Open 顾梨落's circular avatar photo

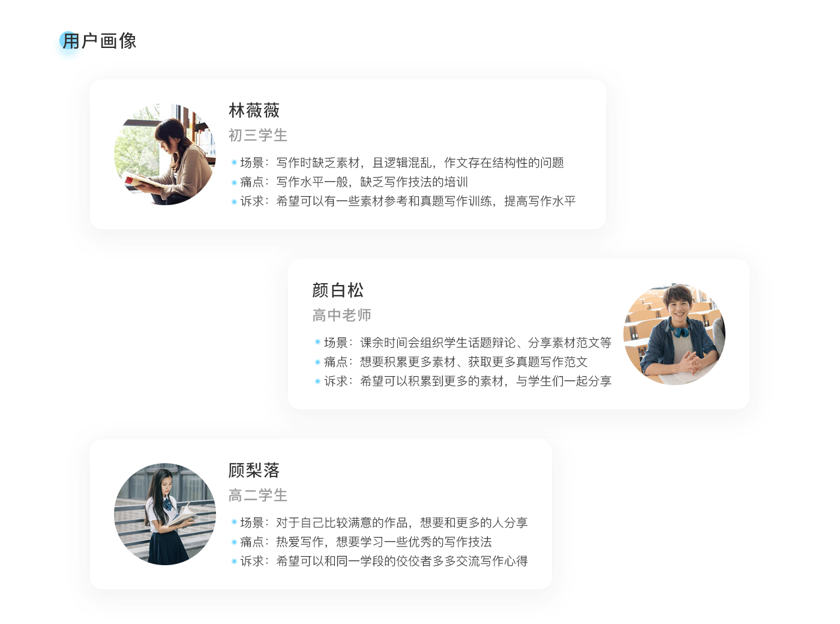pos(165,514)
